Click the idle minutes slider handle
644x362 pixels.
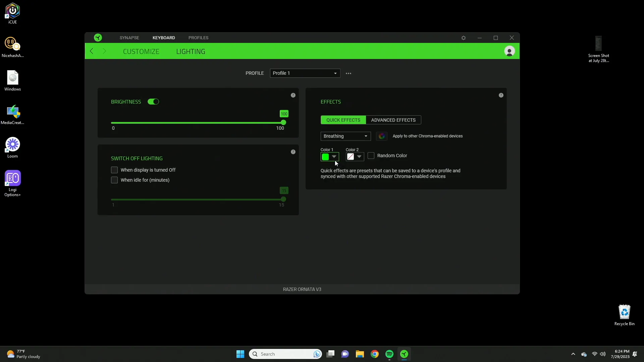click(x=283, y=199)
